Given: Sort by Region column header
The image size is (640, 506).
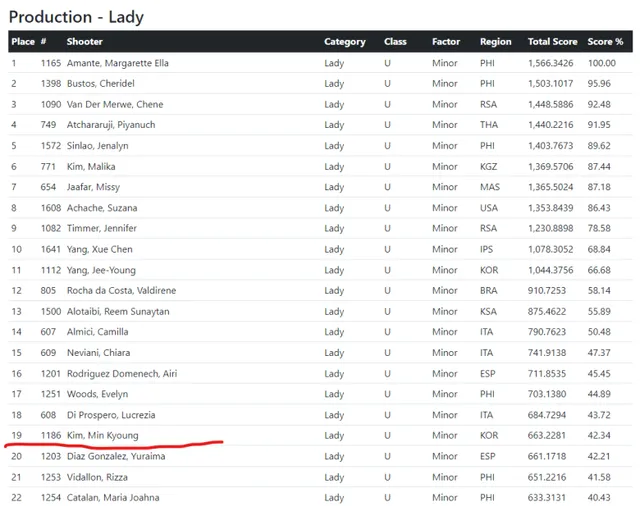Looking at the screenshot, I should (495, 42).
